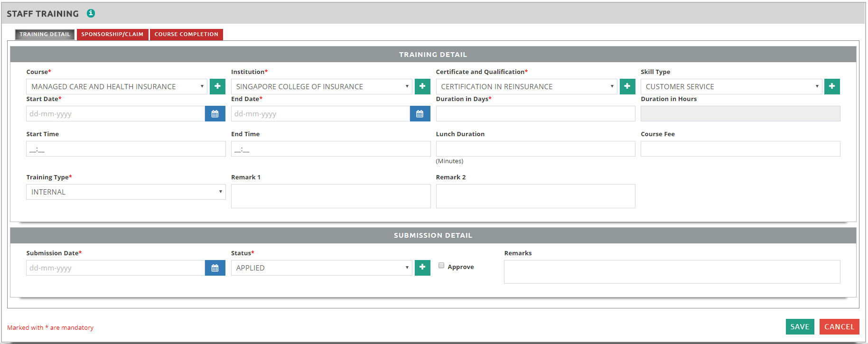
Task: Click plus icon next to Institution dropdown
Action: tap(422, 86)
